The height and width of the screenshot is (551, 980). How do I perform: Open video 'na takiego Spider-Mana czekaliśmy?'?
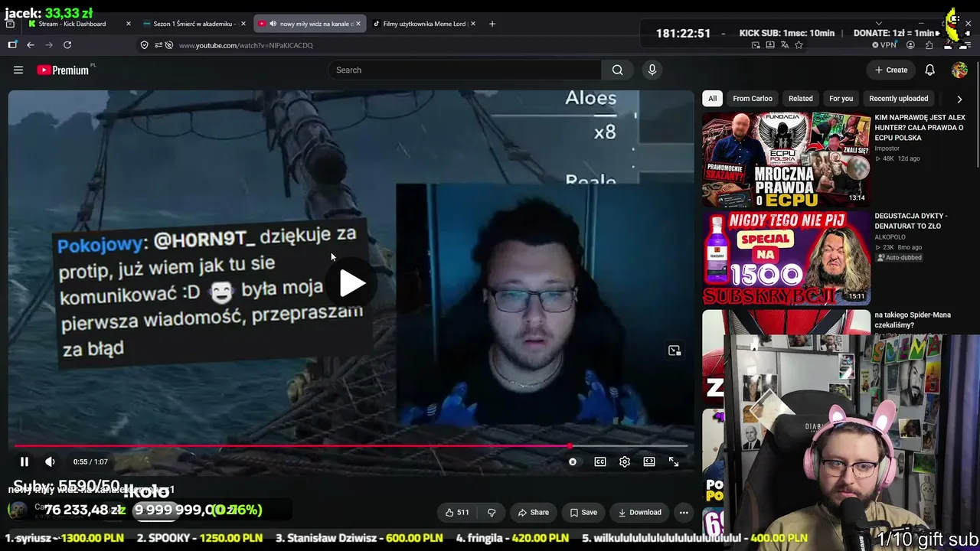(913, 320)
